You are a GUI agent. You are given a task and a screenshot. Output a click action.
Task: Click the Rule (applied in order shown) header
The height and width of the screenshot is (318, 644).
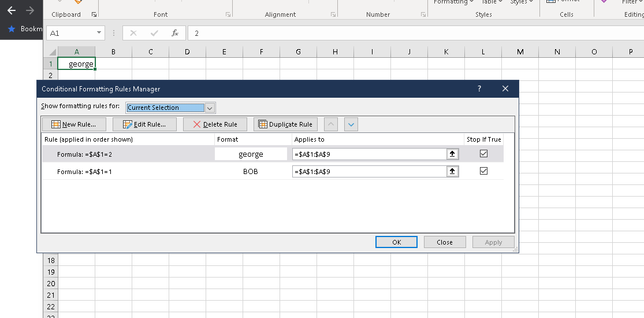(x=89, y=139)
